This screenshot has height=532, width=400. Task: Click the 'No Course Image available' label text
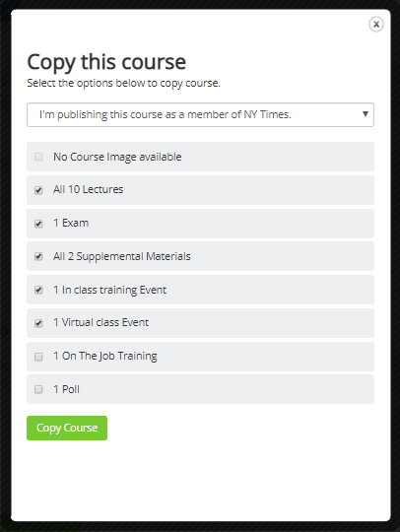coord(117,157)
